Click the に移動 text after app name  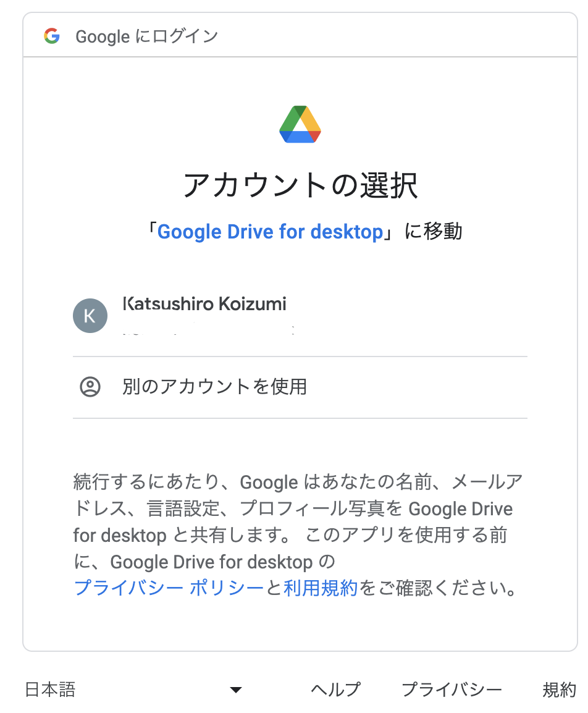point(434,232)
